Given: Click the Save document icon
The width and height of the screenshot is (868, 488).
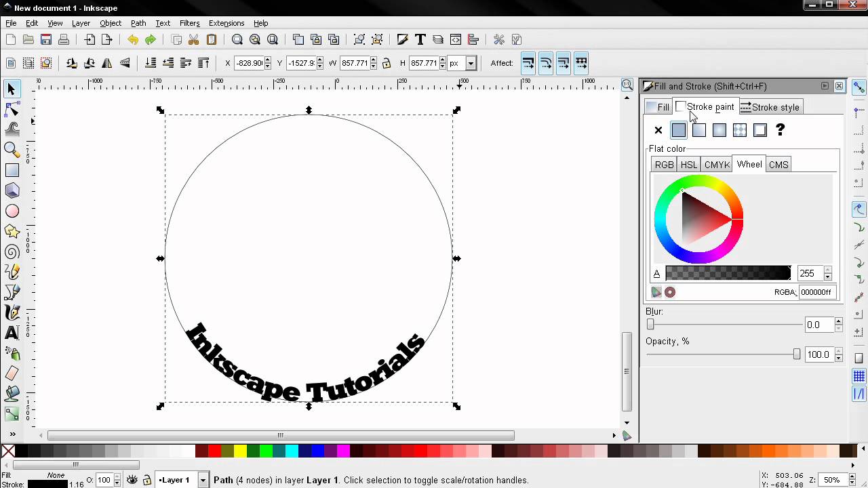Looking at the screenshot, I should (x=46, y=40).
